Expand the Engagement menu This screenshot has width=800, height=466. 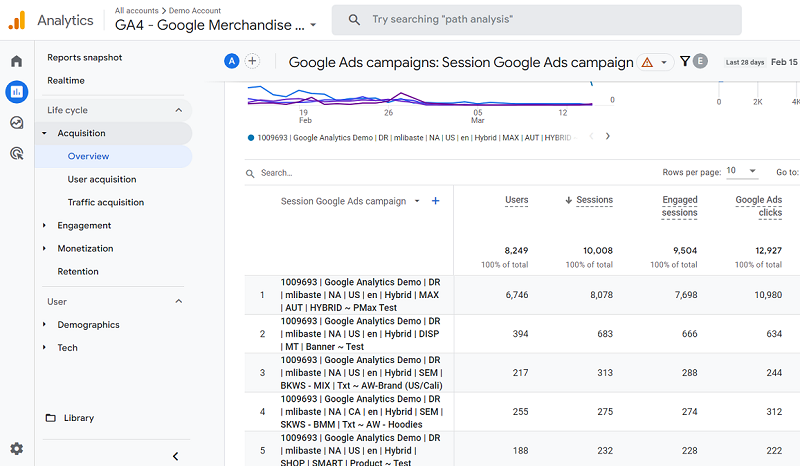pos(44,226)
